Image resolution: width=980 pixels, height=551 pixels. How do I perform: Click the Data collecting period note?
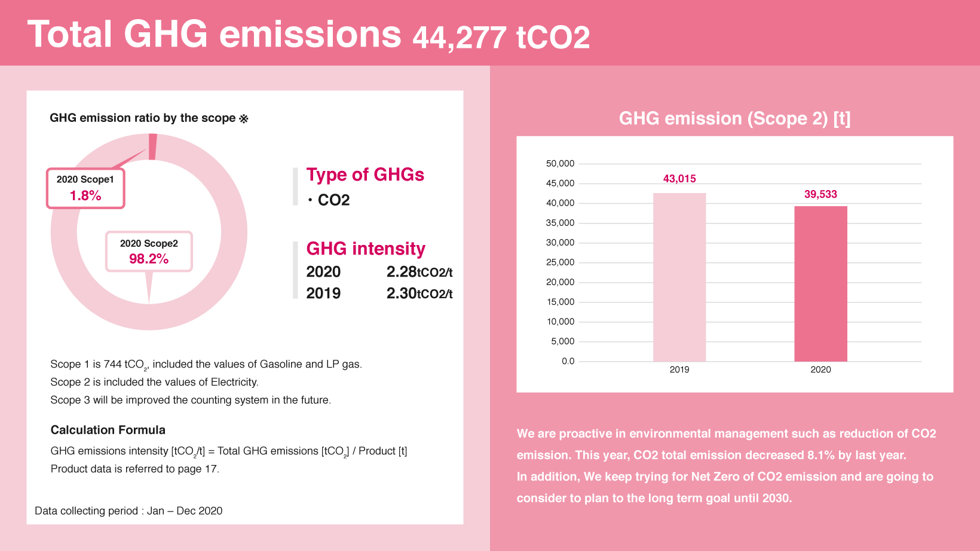click(x=128, y=511)
